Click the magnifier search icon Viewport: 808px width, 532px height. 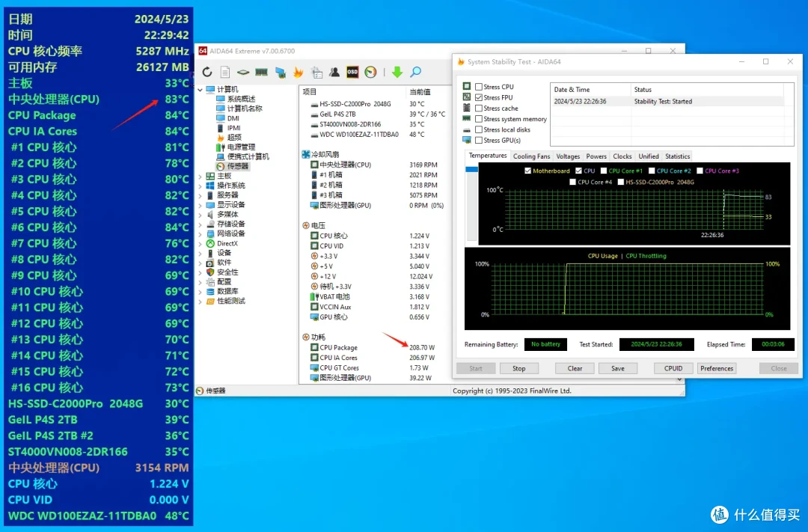pos(415,72)
